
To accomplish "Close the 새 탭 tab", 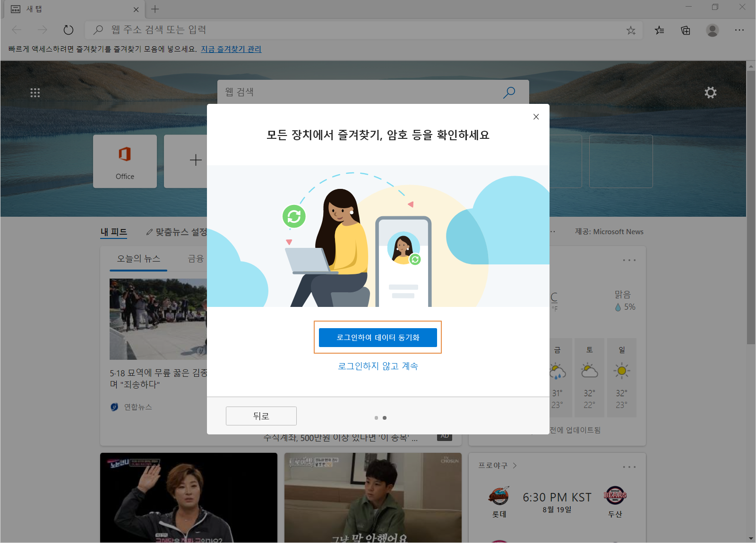I will coord(136,9).
